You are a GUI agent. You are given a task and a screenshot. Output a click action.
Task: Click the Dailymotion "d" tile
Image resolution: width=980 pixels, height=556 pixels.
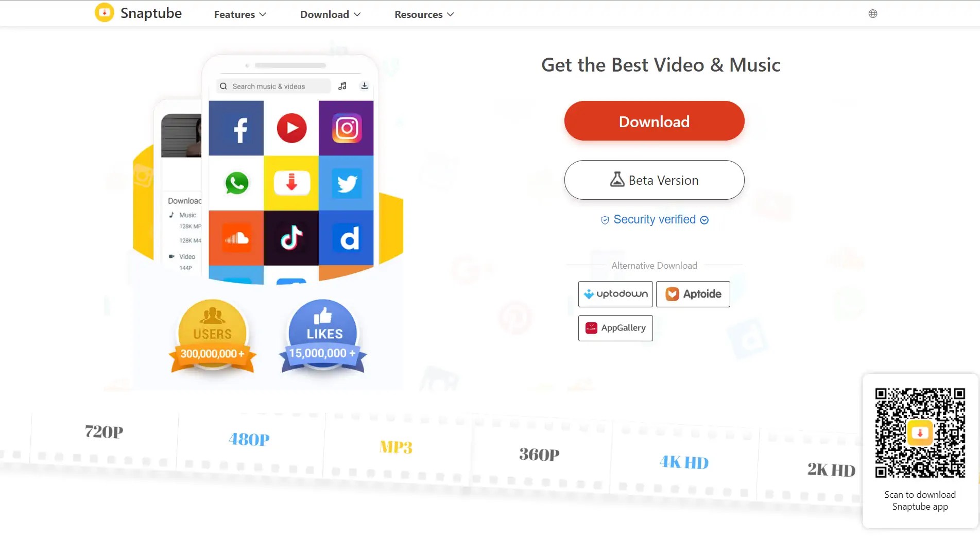tap(346, 238)
